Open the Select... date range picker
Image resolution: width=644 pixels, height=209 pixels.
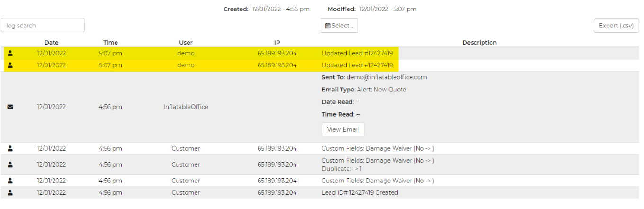point(339,26)
